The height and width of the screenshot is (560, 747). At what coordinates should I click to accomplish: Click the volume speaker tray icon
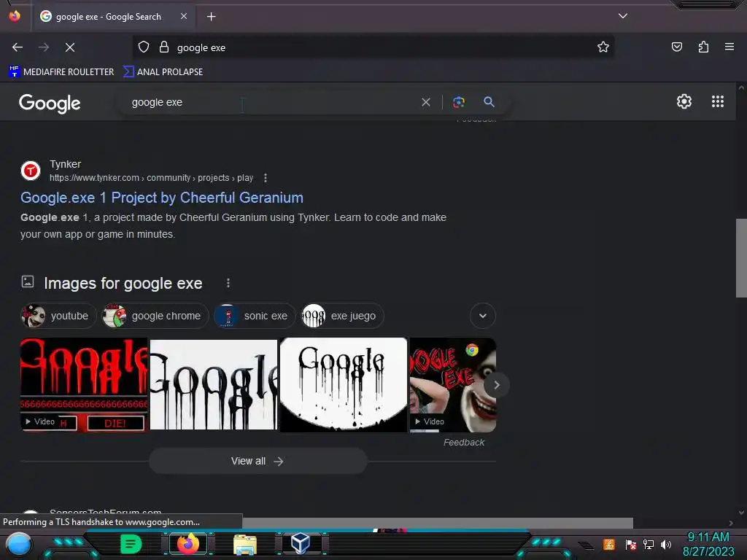[665, 544]
